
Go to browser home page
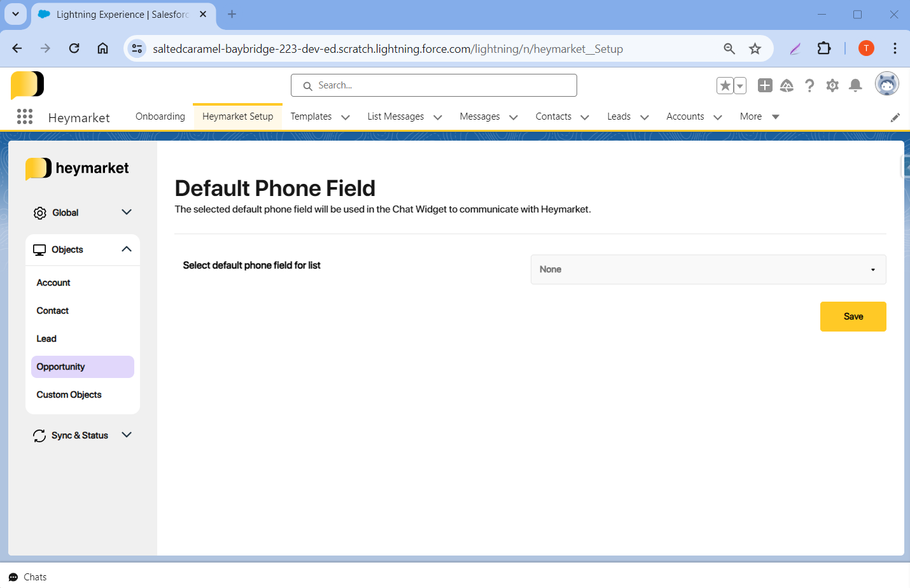tap(102, 48)
